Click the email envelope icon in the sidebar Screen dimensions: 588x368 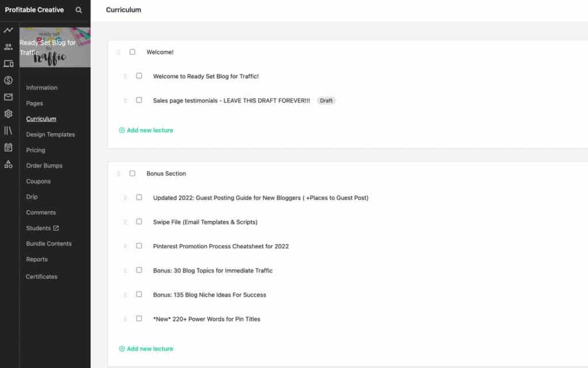tap(8, 97)
